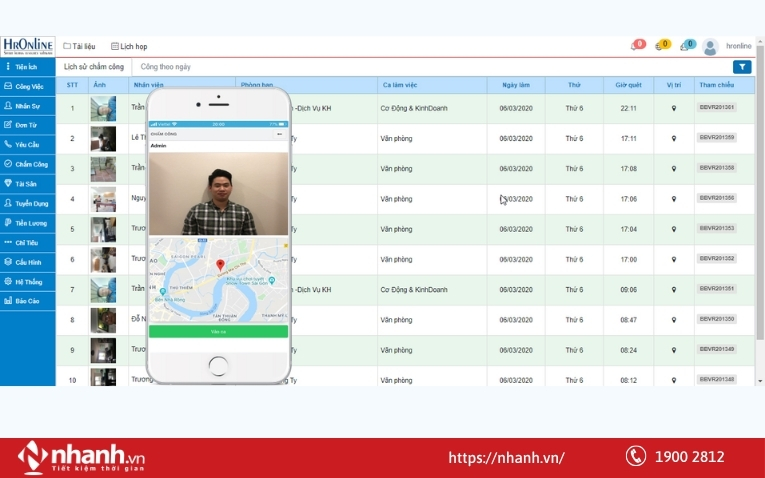The width and height of the screenshot is (765, 478).
Task: Open Tài liệu in top bar
Action: tap(80, 46)
